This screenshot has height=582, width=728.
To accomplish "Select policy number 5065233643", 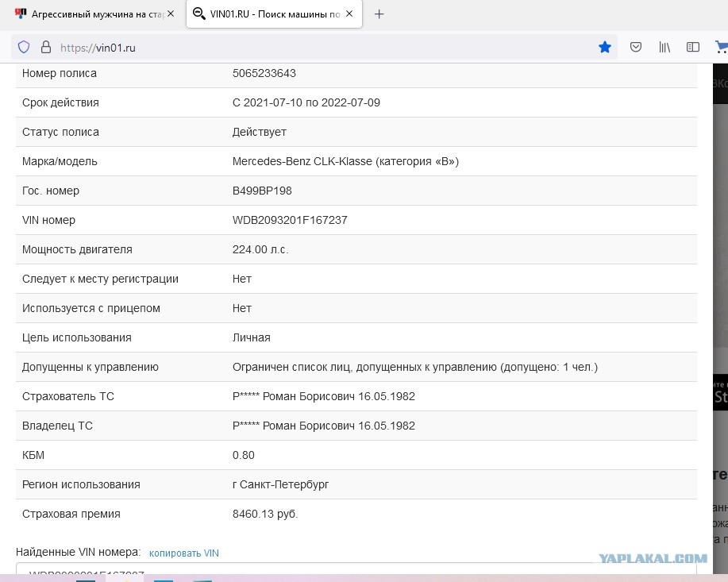I will click(264, 73).
